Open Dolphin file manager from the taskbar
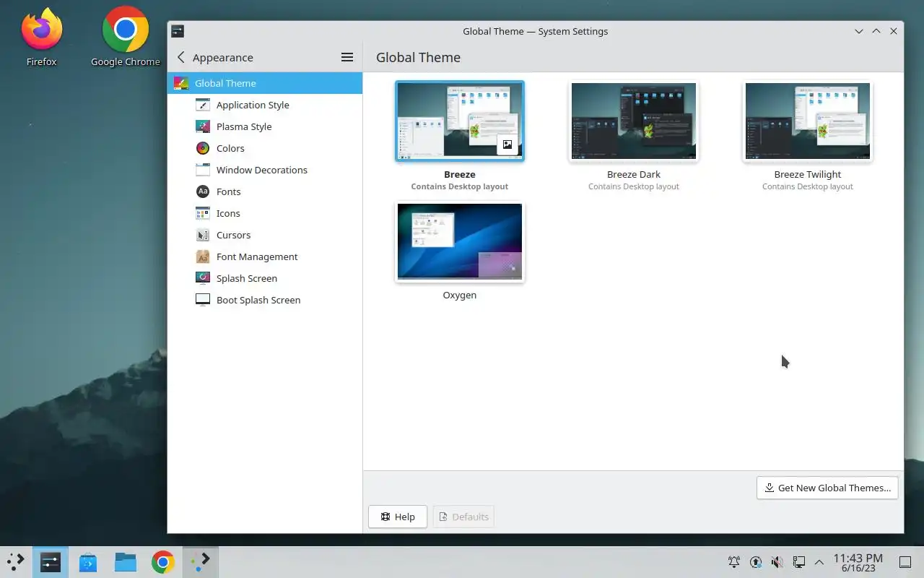Screen dimensions: 924x578 pyautogui.click(x=126, y=562)
